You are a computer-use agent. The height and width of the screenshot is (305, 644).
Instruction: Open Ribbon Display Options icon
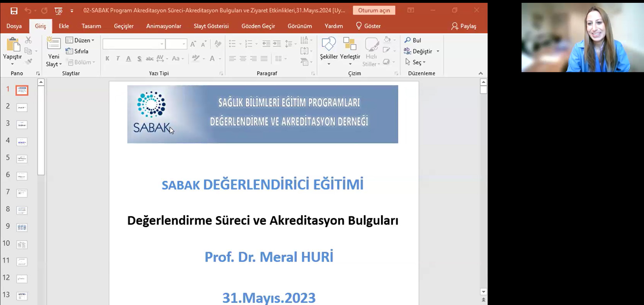(411, 10)
